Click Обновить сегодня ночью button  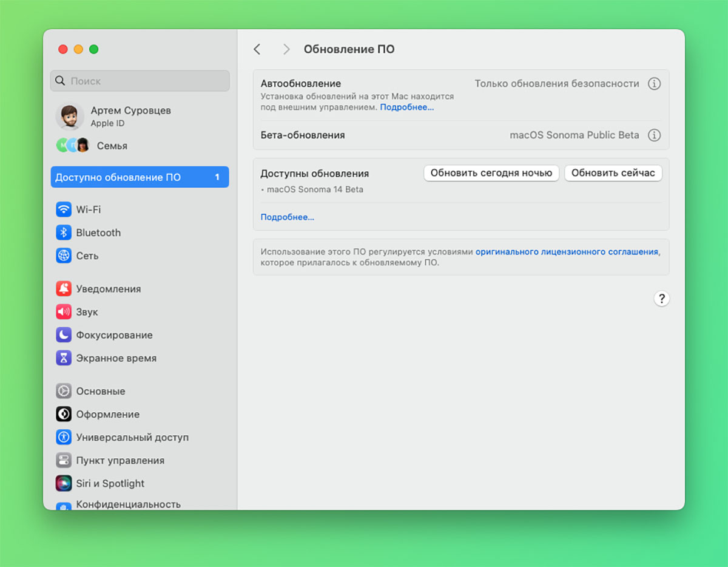pyautogui.click(x=491, y=173)
